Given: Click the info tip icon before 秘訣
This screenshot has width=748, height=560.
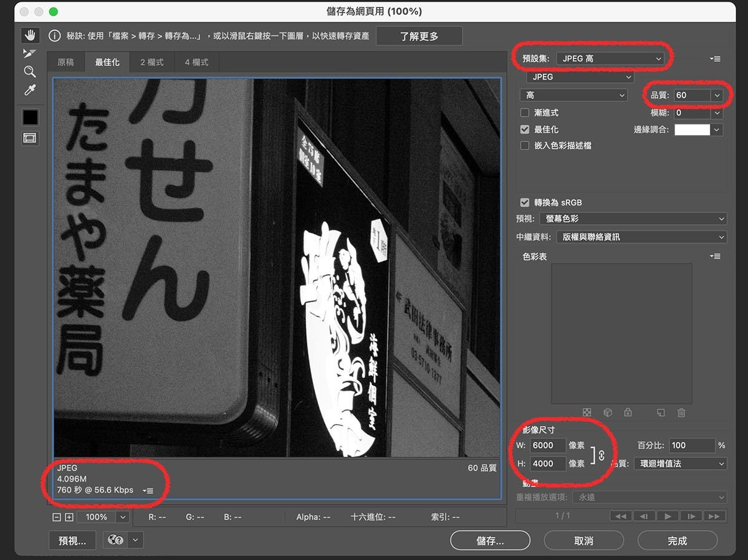Looking at the screenshot, I should [55, 36].
